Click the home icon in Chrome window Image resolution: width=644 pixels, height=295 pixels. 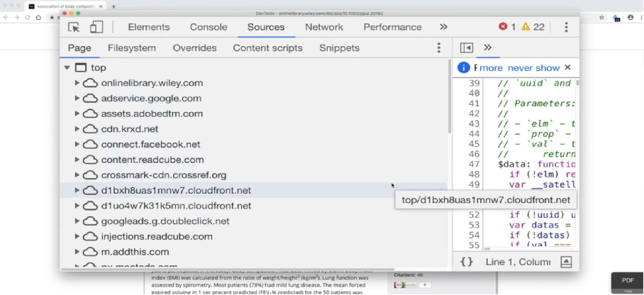click(x=38, y=17)
